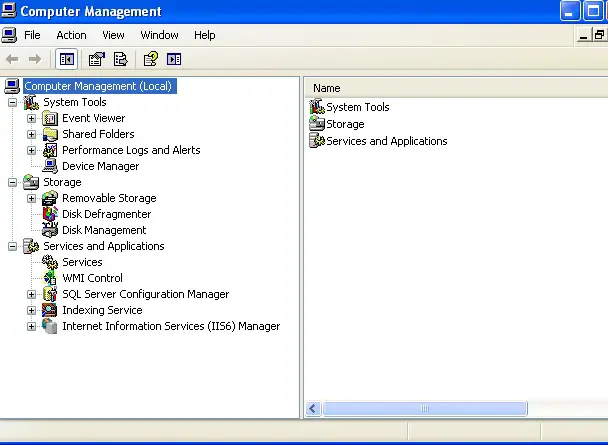
Task: Select the WMI Control label
Action: pyautogui.click(x=92, y=278)
